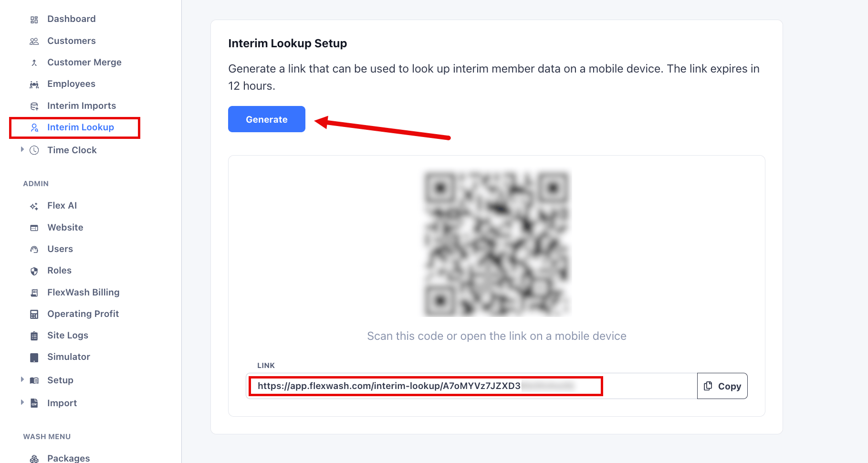Click the LINK field label

266,366
